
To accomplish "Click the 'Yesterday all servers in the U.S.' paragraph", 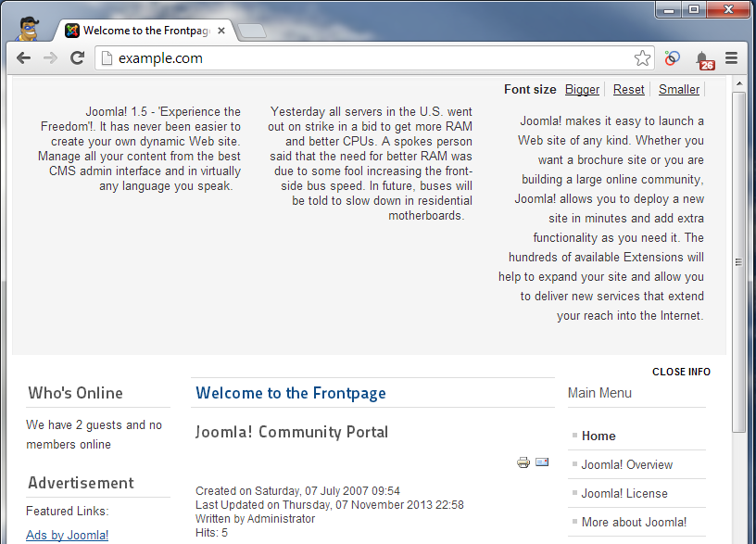I will (371, 163).
